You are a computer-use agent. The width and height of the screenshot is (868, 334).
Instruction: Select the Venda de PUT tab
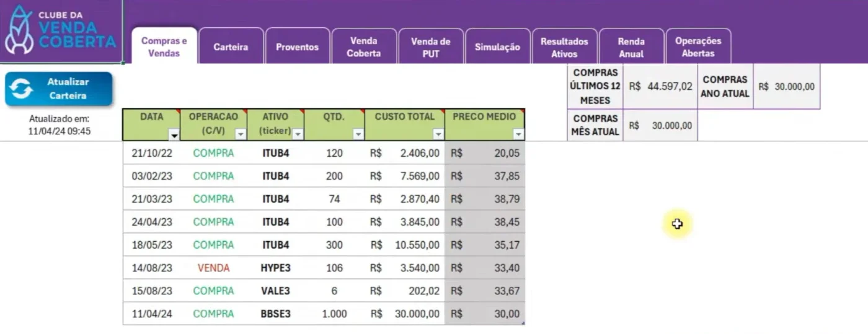431,46
